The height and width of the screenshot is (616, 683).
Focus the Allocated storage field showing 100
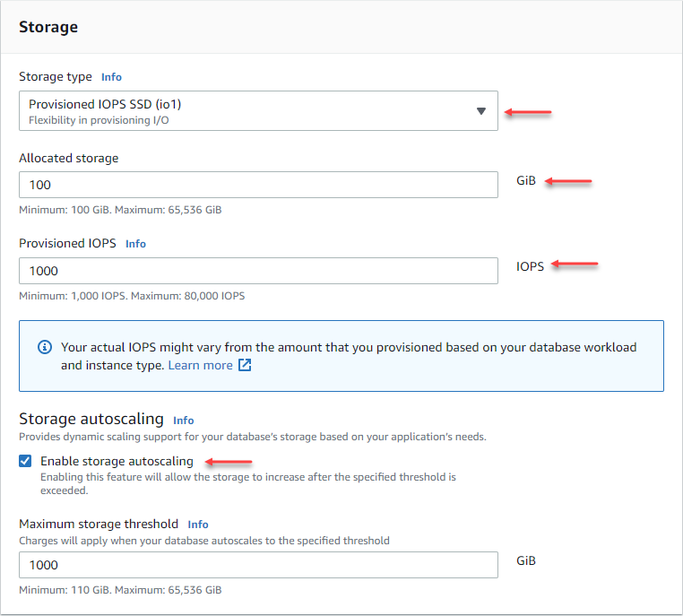[258, 185]
